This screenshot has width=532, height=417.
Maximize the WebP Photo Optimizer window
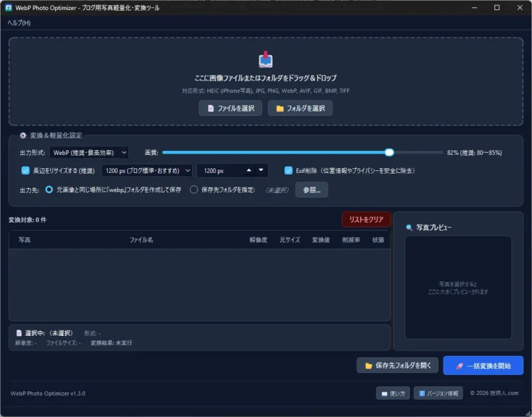coord(497,7)
